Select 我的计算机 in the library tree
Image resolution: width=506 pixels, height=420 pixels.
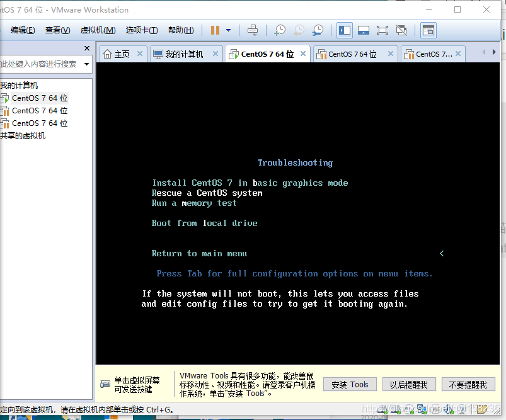coord(19,85)
